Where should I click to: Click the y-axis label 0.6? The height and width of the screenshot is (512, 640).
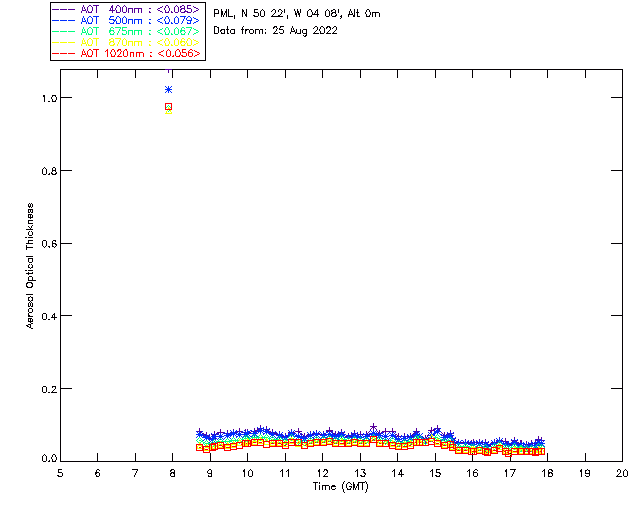point(49,244)
